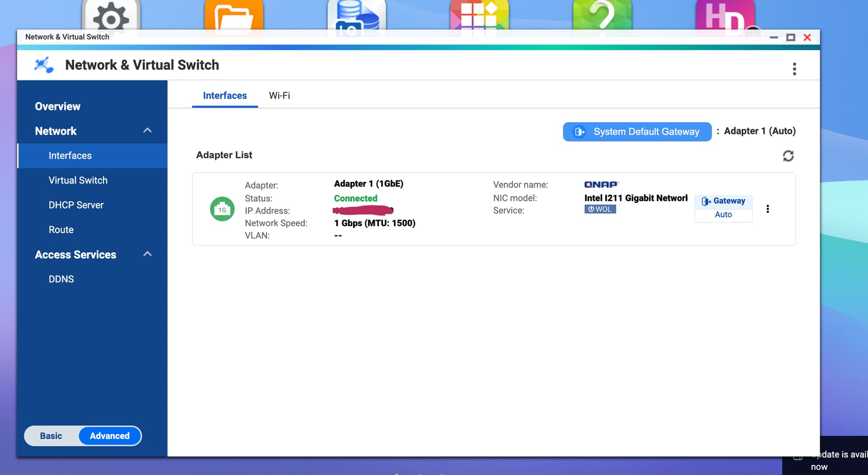Select the Interfaces tab
Screen dimensions: 868x475
225,95
